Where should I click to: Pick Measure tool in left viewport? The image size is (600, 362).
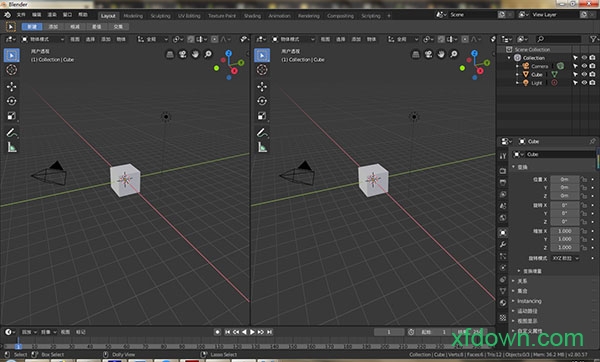click(11, 147)
